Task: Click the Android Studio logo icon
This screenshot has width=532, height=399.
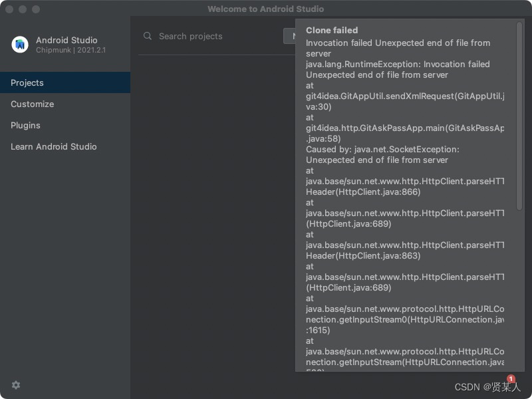Action: click(20, 45)
